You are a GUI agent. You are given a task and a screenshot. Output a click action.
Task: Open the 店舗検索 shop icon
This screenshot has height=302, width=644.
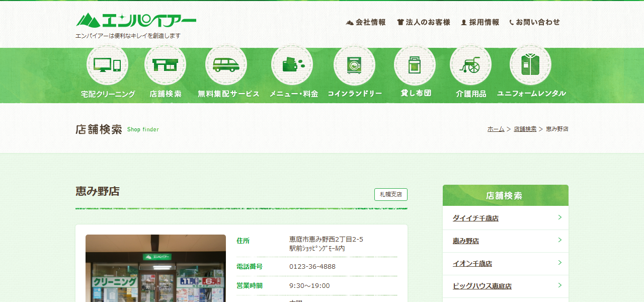(165, 65)
